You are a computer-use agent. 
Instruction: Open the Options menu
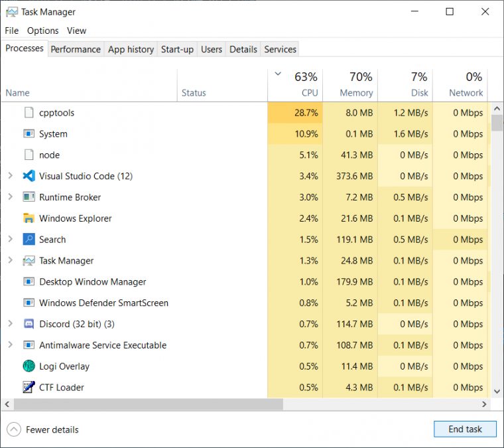[42, 31]
